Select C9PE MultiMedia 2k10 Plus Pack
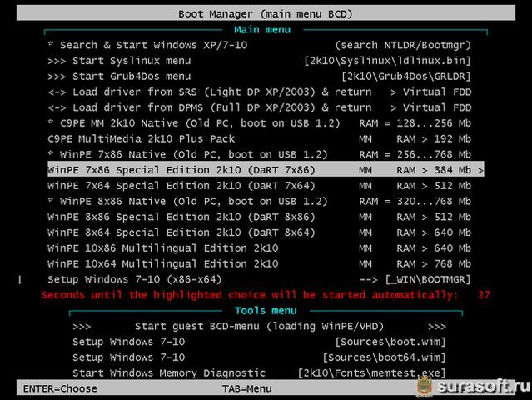 (x=260, y=139)
